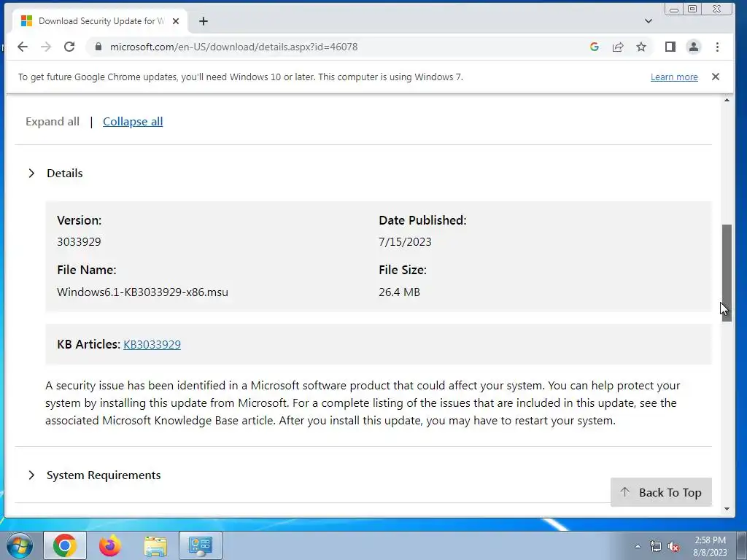This screenshot has width=747, height=560.
Task: Open the tab search dropdown arrow
Action: pyautogui.click(x=649, y=21)
